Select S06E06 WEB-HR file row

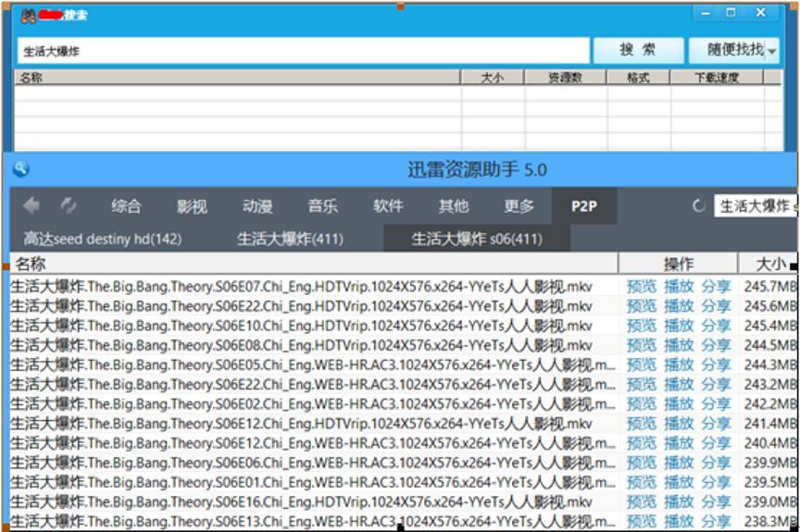(x=403, y=463)
